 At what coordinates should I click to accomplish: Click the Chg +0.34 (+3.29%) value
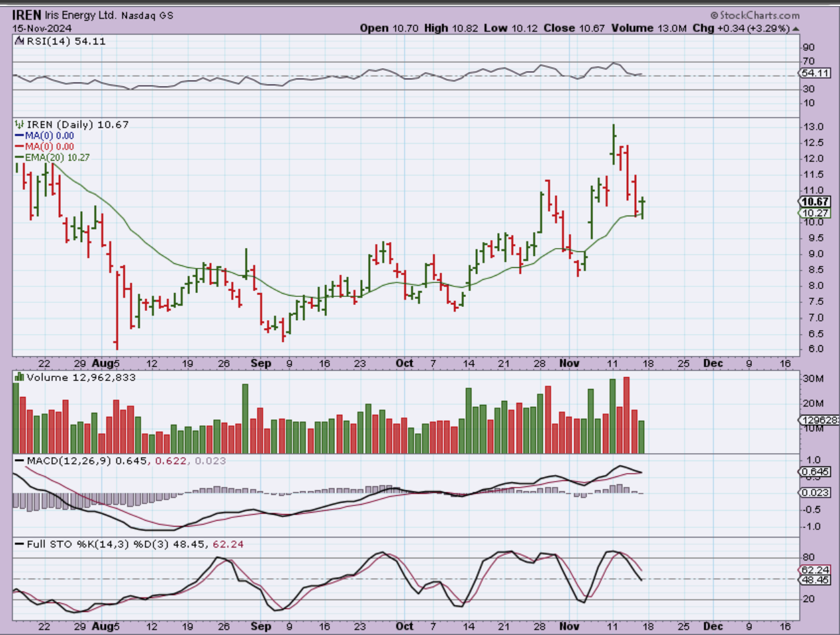741,28
